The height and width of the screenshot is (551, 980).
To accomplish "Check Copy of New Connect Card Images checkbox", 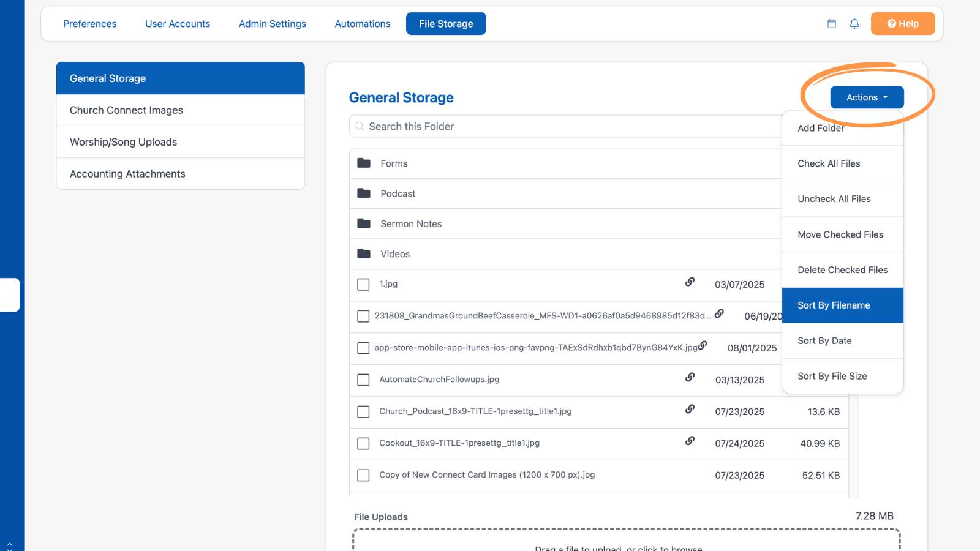I will (363, 476).
